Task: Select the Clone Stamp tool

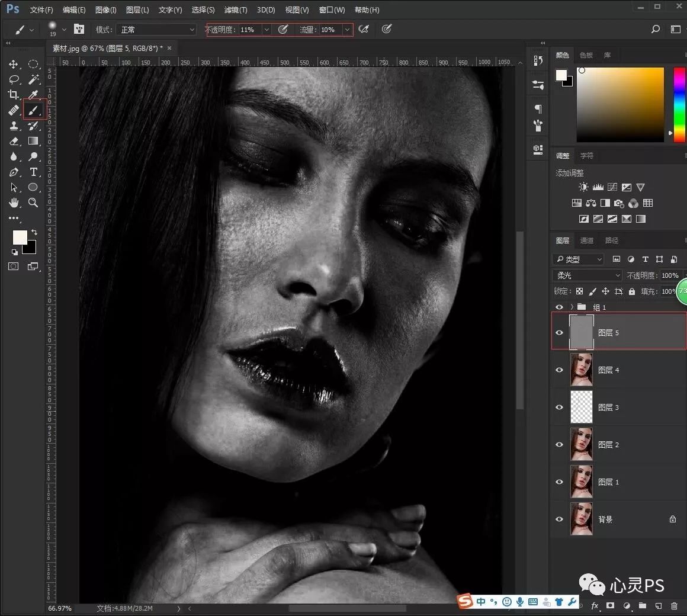Action: [13, 126]
